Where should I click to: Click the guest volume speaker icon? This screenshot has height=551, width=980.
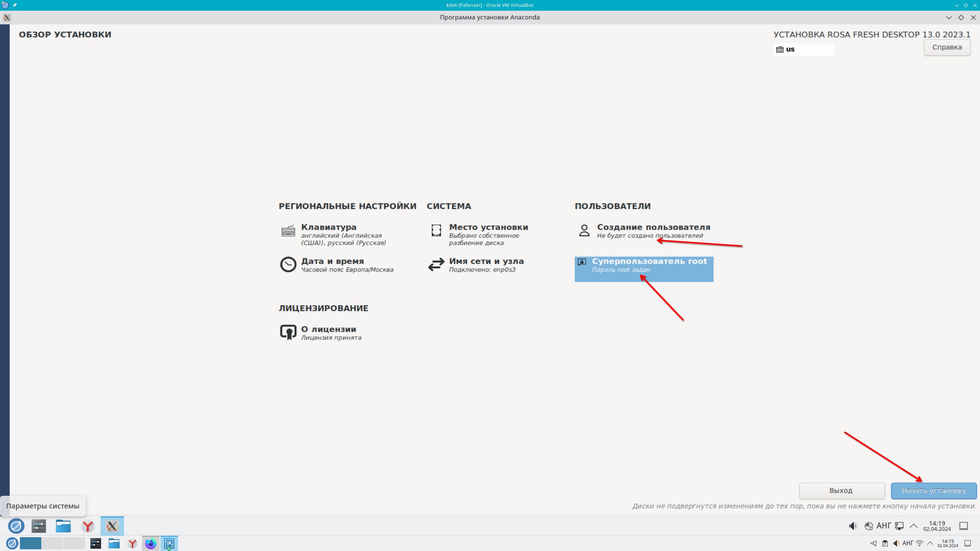point(853,526)
